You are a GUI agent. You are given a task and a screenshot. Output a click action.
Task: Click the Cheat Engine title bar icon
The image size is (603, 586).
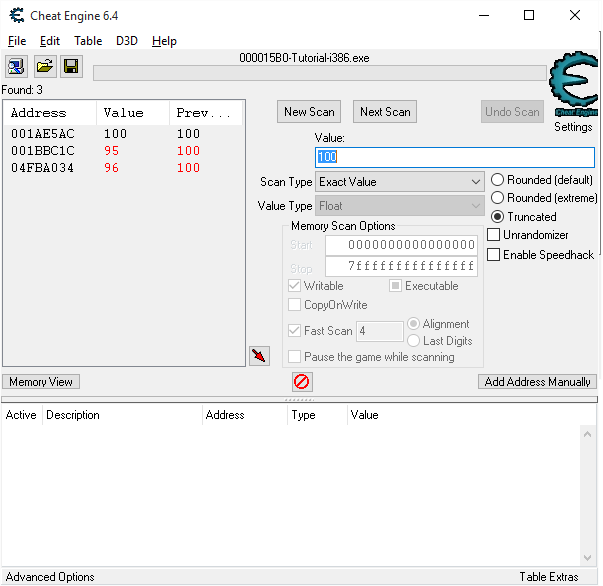(x=16, y=15)
